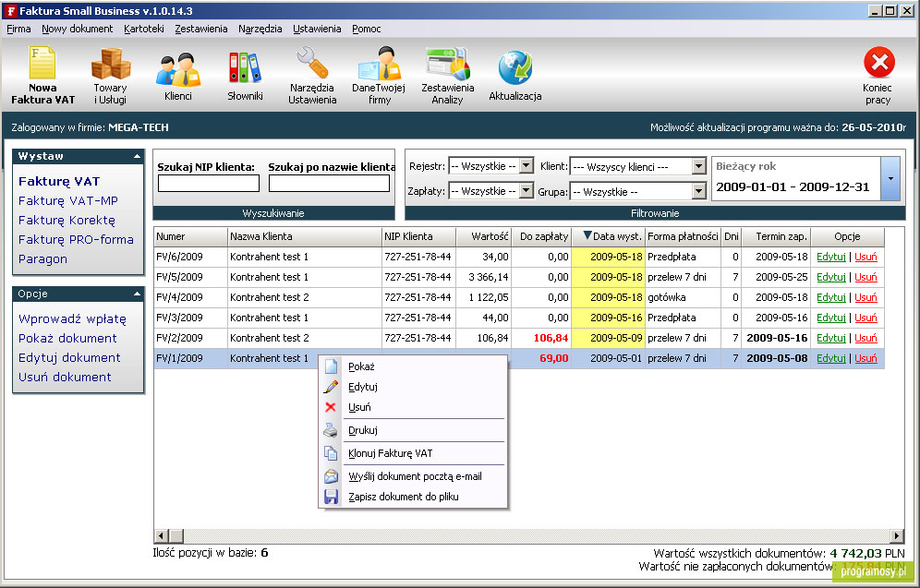Click Usuń dokument in Opcje panel
Screen dimensions: 920x588
pyautogui.click(x=65, y=377)
